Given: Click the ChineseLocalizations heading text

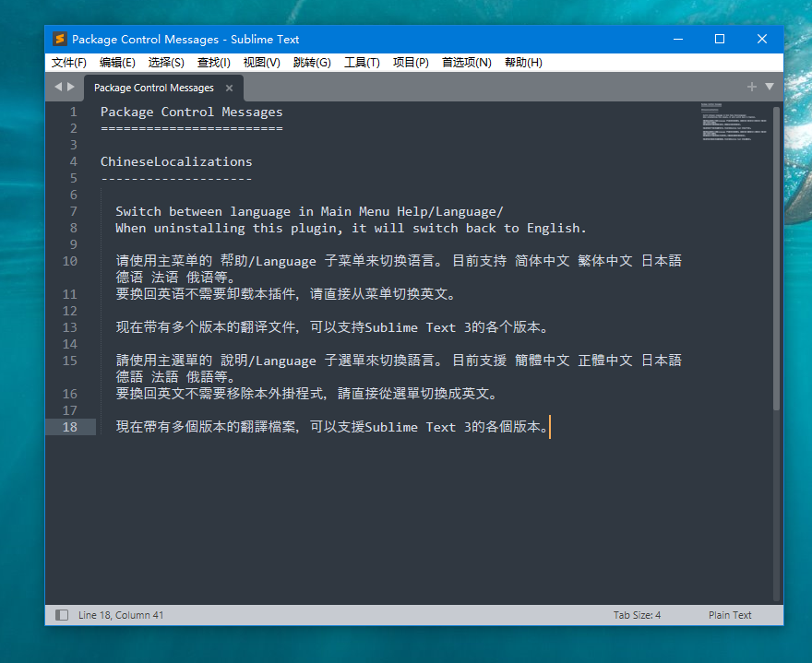Looking at the screenshot, I should point(176,161).
